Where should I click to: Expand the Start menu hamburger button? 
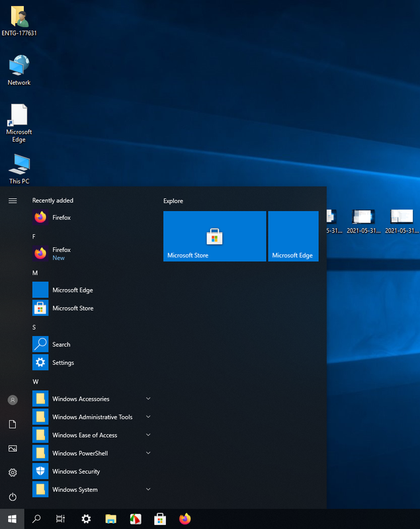[13, 201]
